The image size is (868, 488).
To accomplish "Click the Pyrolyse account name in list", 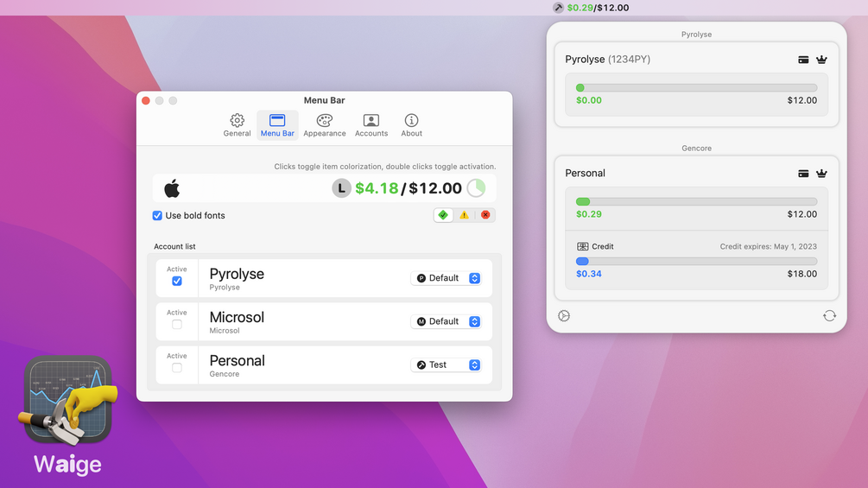I will coord(237,274).
